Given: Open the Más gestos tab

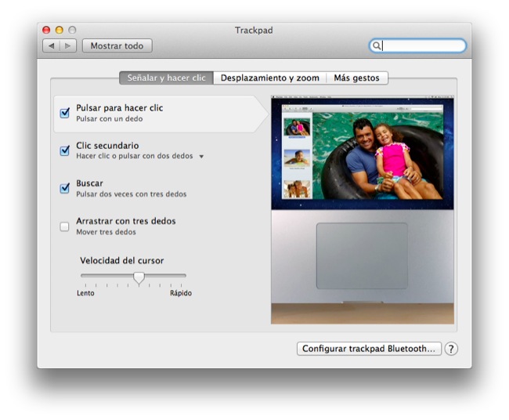Looking at the screenshot, I should (356, 78).
